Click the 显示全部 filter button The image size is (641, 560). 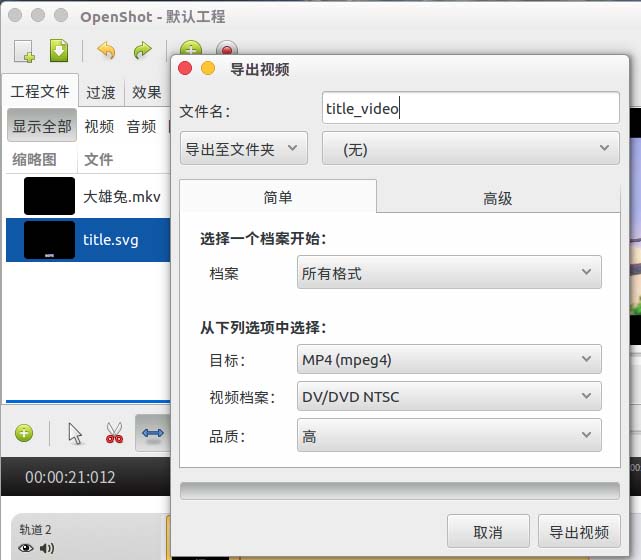tap(42, 125)
